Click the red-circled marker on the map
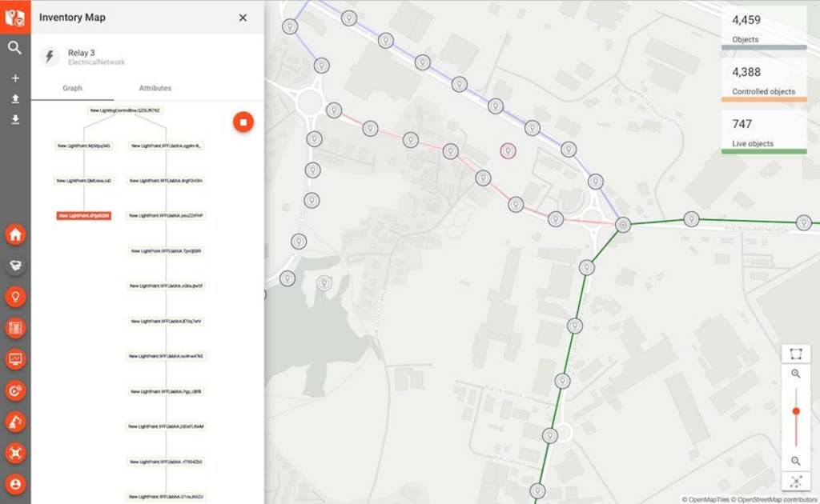820x504 pixels. [x=509, y=150]
